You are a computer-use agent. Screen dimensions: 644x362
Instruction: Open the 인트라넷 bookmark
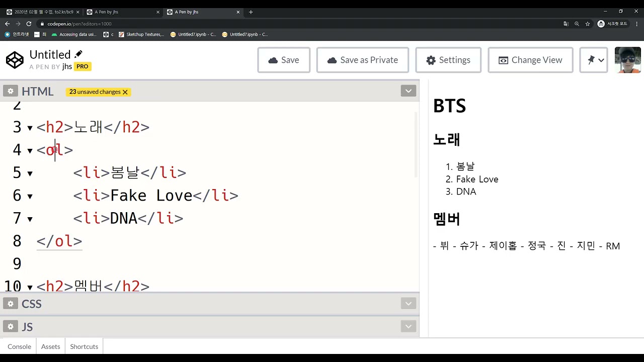coord(17,34)
